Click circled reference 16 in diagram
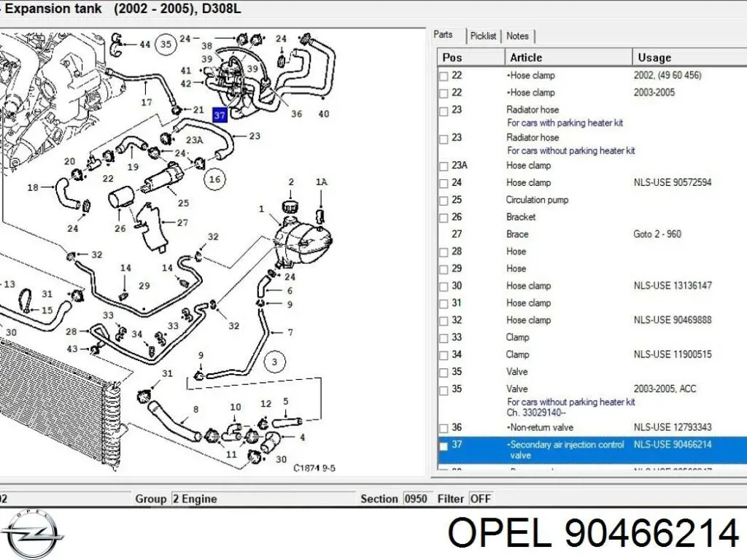Viewport: 747px width, 560px height. pyautogui.click(x=215, y=179)
